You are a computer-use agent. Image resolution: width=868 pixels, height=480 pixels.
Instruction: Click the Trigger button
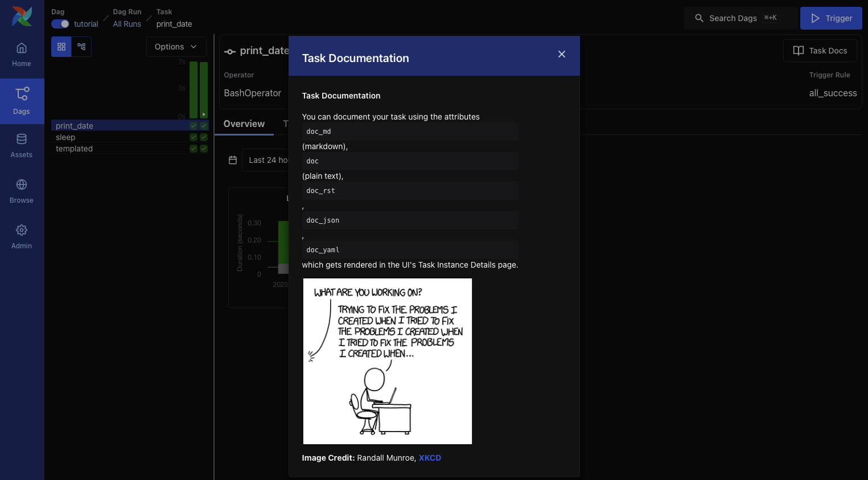[831, 18]
